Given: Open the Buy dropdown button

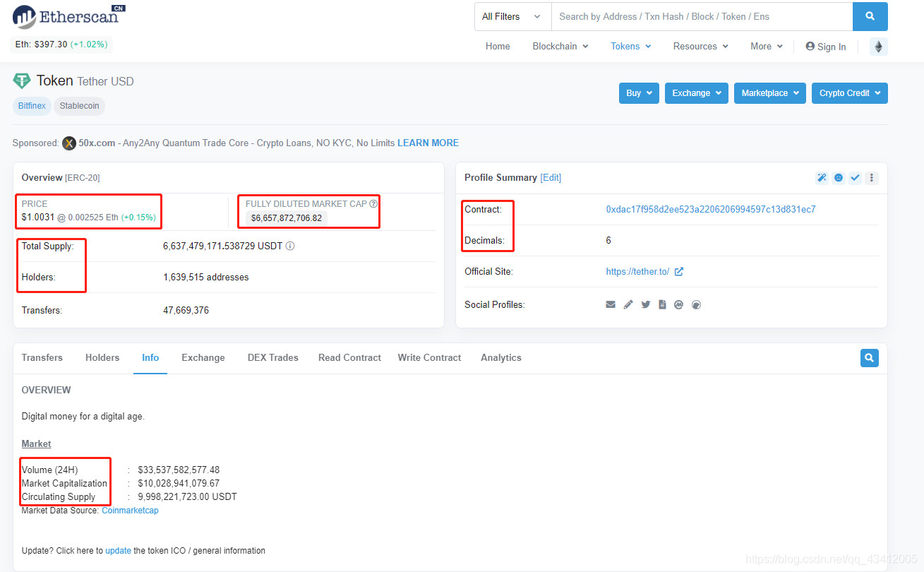Looking at the screenshot, I should [x=639, y=93].
